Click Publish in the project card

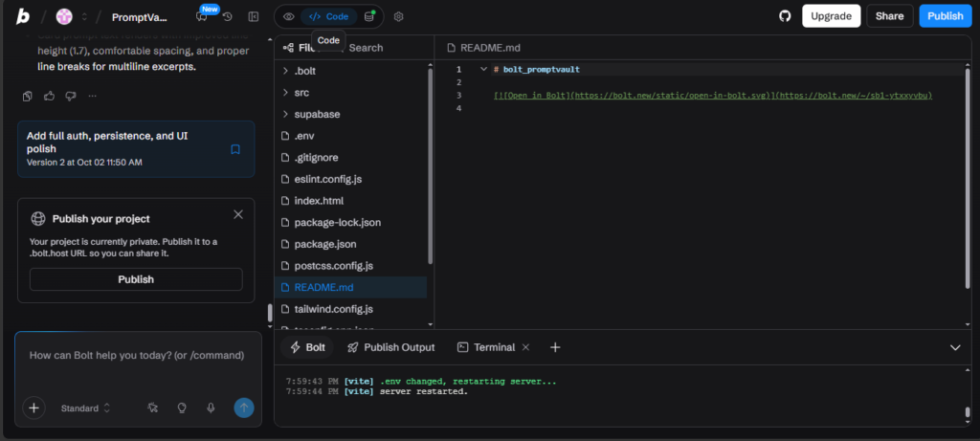[136, 279]
